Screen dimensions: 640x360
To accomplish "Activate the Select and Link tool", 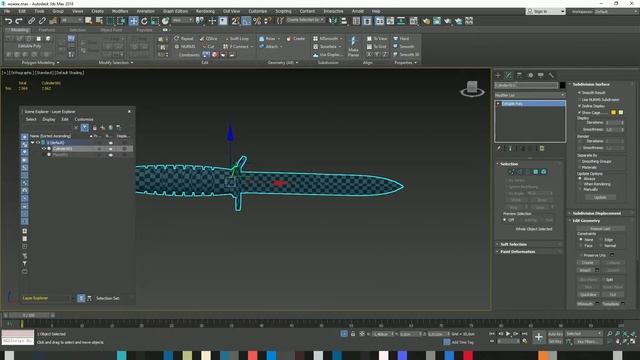I will click(x=31, y=21).
